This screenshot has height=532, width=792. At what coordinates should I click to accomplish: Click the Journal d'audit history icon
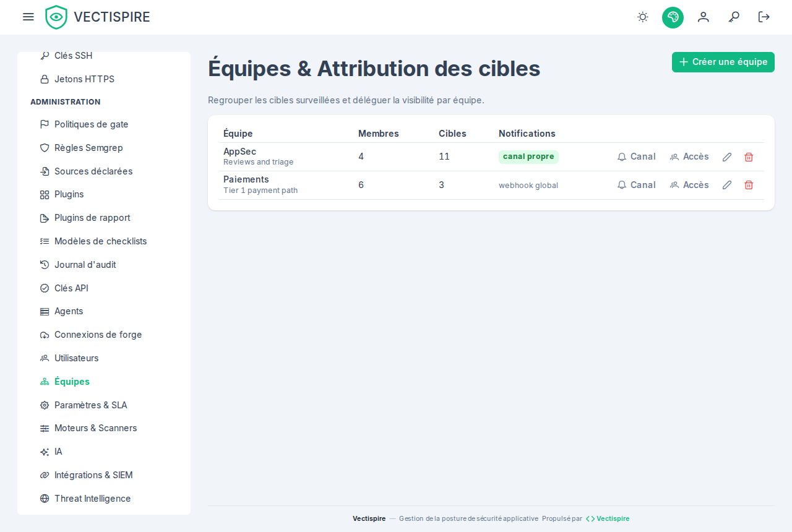[x=45, y=265]
